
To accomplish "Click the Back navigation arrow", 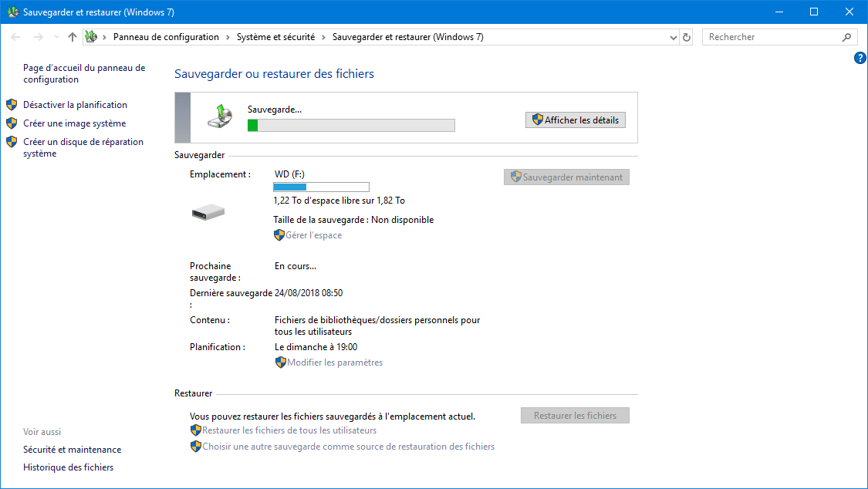I will [x=15, y=37].
